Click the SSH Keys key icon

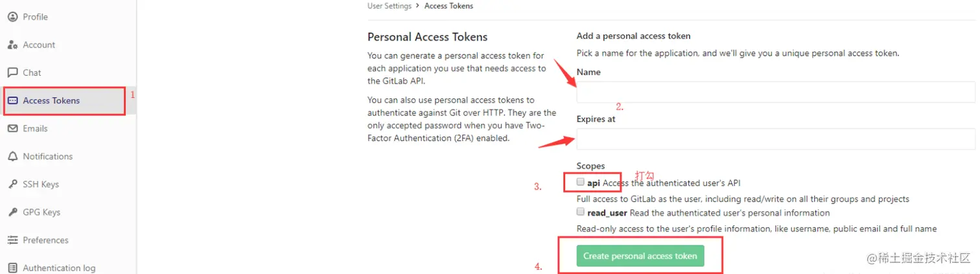(x=12, y=184)
